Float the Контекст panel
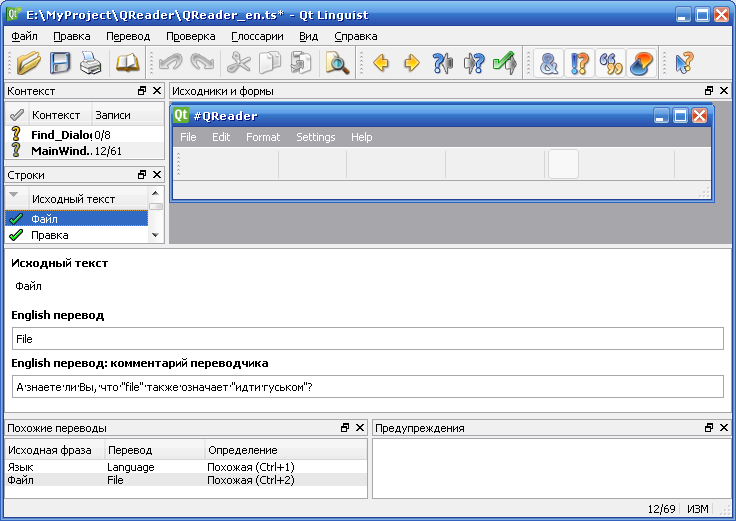This screenshot has width=736, height=521. click(x=142, y=91)
